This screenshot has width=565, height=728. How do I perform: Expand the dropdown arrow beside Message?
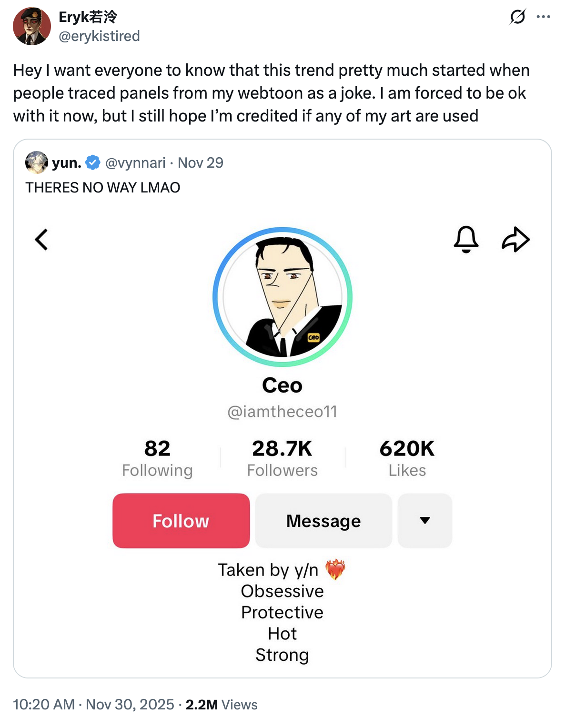click(425, 521)
